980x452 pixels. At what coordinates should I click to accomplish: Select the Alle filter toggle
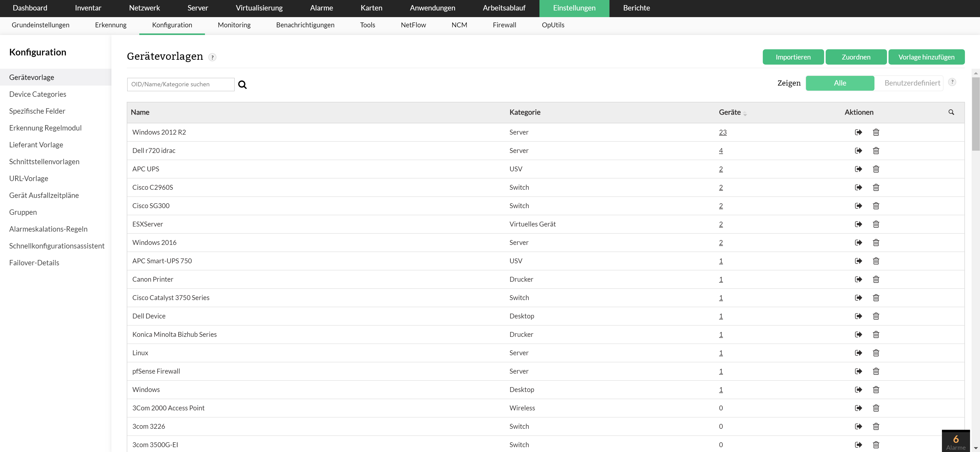click(x=840, y=83)
